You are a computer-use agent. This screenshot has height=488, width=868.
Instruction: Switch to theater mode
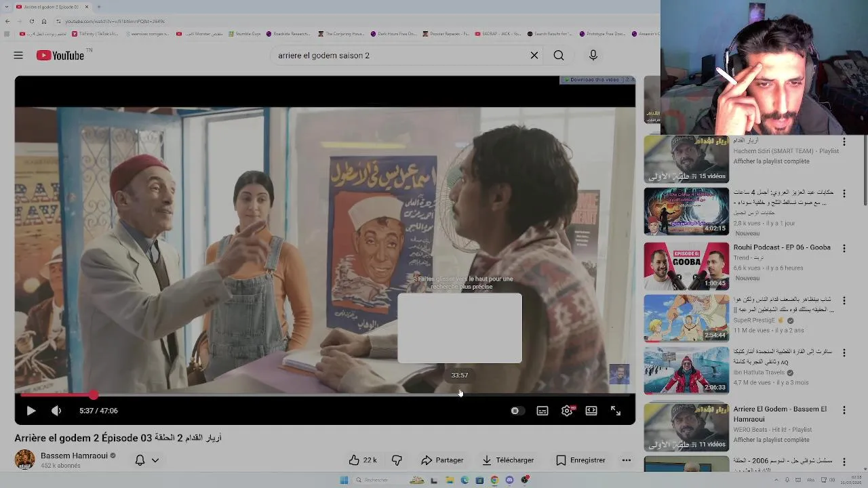[591, 411]
